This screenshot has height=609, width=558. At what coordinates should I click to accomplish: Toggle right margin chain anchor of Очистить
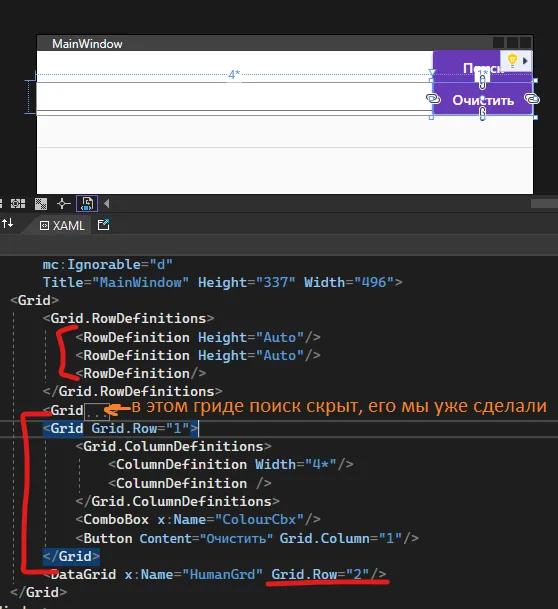(532, 99)
